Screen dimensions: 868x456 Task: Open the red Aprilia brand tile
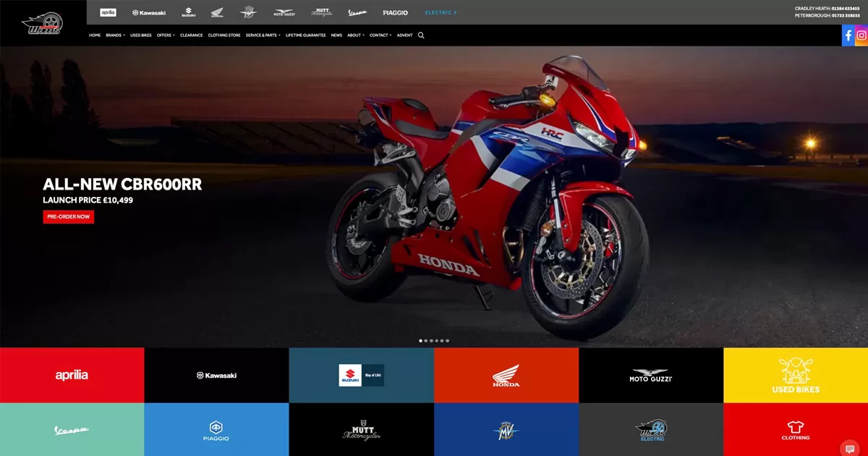72,375
